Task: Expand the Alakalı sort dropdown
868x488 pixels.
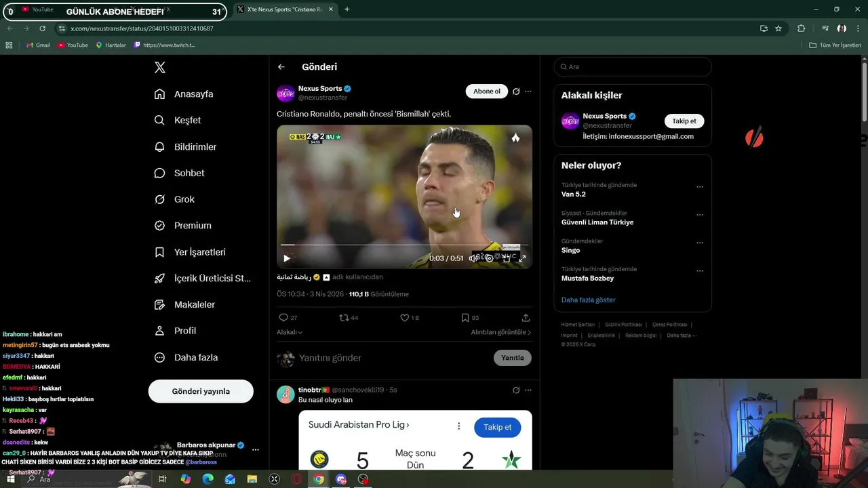Action: pos(290,332)
